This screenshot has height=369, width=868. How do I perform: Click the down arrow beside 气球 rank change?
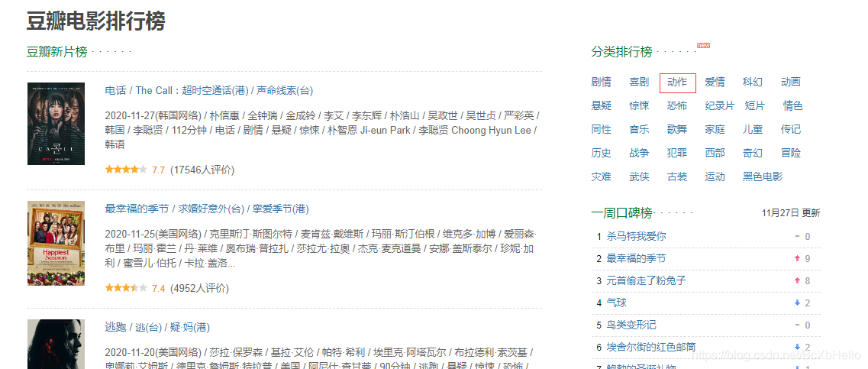pos(797,303)
